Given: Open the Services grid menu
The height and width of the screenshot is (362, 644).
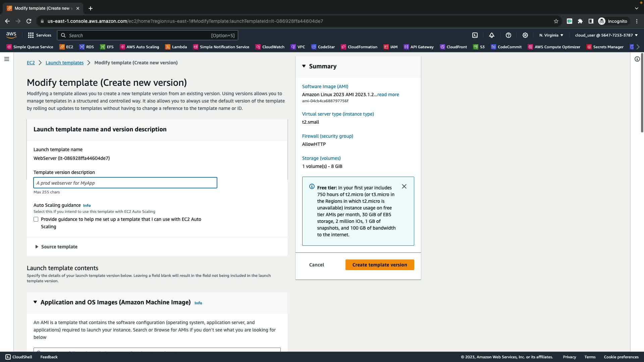Looking at the screenshot, I should (x=40, y=35).
